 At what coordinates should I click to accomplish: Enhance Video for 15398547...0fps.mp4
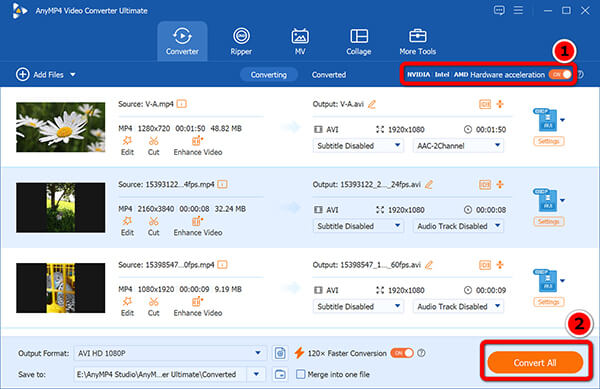pyautogui.click(x=198, y=306)
